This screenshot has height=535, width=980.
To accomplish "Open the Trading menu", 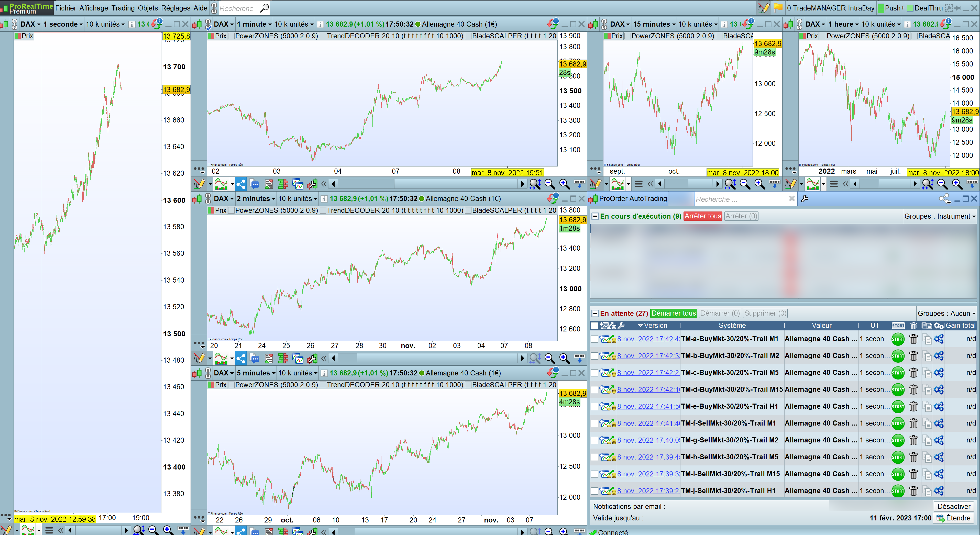I will point(123,8).
